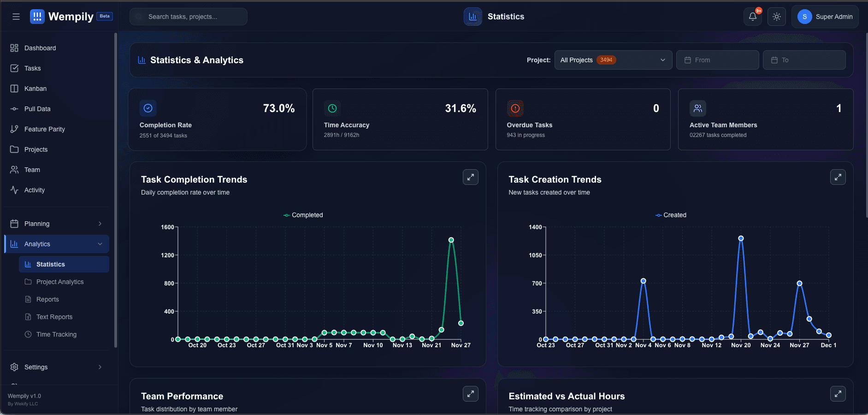The height and width of the screenshot is (415, 868).
Task: Expand the Task Completion Trends chart
Action: (x=470, y=177)
